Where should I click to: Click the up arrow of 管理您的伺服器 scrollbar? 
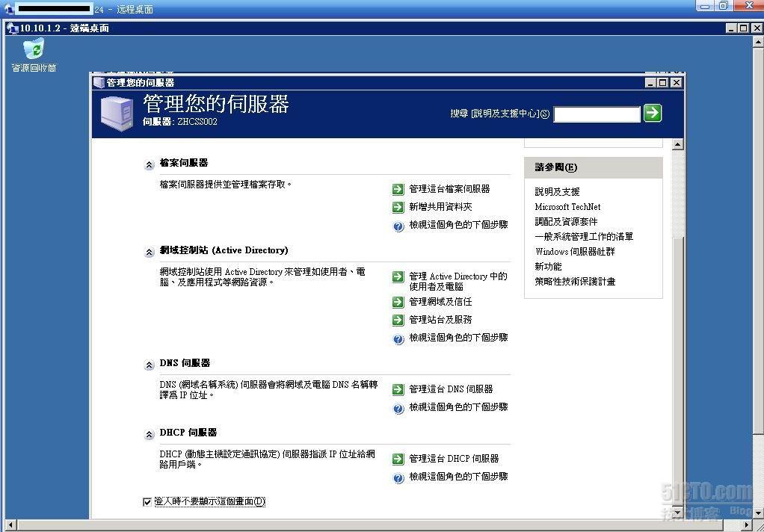click(x=677, y=144)
